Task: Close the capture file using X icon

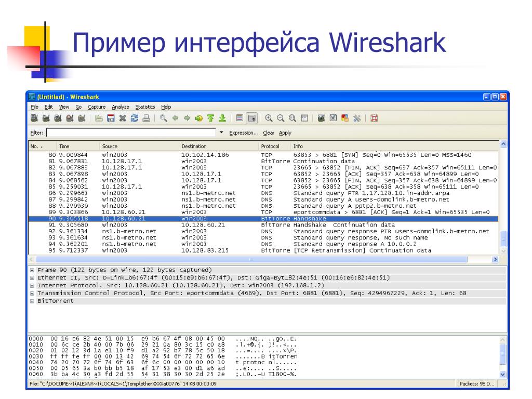Action: point(123,118)
